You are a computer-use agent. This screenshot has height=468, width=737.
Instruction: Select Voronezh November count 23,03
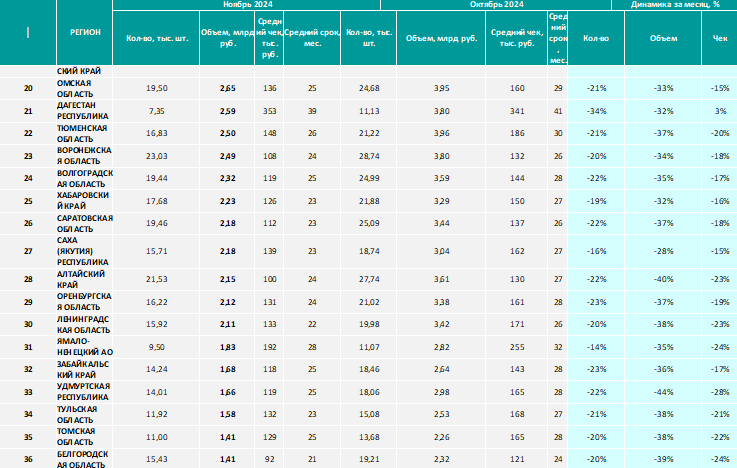pyautogui.click(x=157, y=156)
